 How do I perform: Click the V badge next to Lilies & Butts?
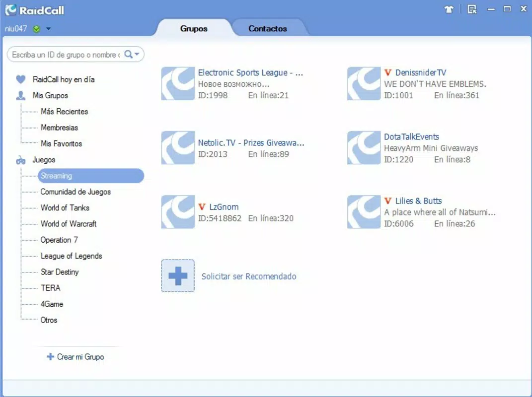tap(388, 200)
